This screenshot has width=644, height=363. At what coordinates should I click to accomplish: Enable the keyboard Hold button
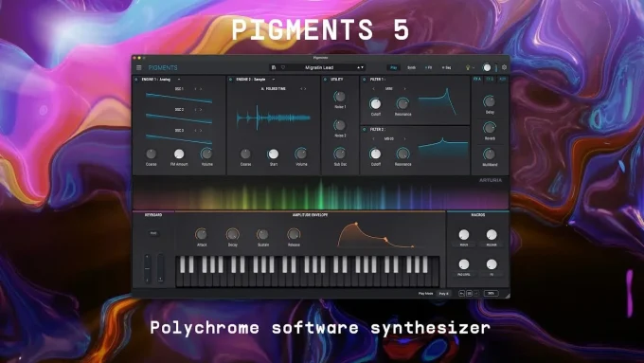click(153, 233)
